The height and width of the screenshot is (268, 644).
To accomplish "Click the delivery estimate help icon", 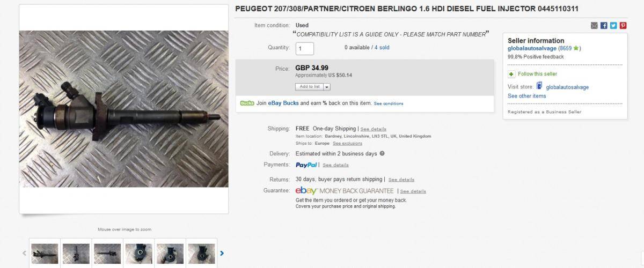I will pos(382,153).
